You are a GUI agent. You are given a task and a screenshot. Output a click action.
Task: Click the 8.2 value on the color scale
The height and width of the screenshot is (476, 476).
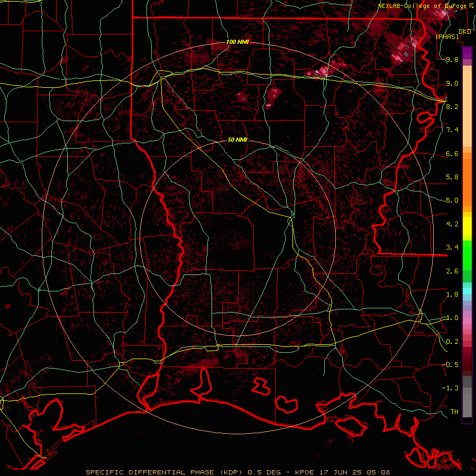click(452, 106)
